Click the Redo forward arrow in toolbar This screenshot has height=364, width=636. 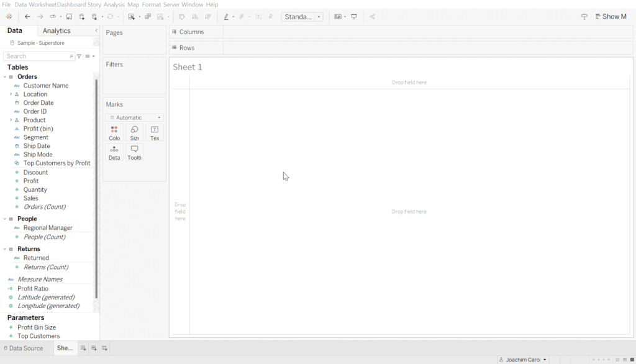40,17
